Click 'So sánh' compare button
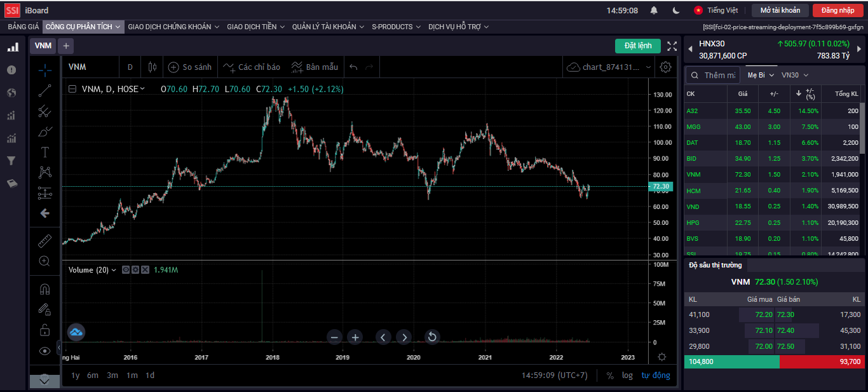The image size is (868, 392). (x=189, y=67)
